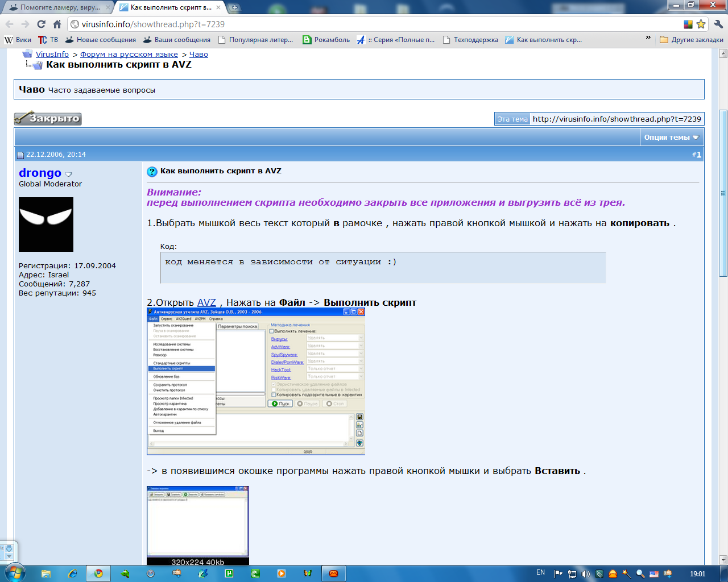Image resolution: width=728 pixels, height=582 pixels.
Task: Click drongo's avatar image
Action: click(46, 225)
